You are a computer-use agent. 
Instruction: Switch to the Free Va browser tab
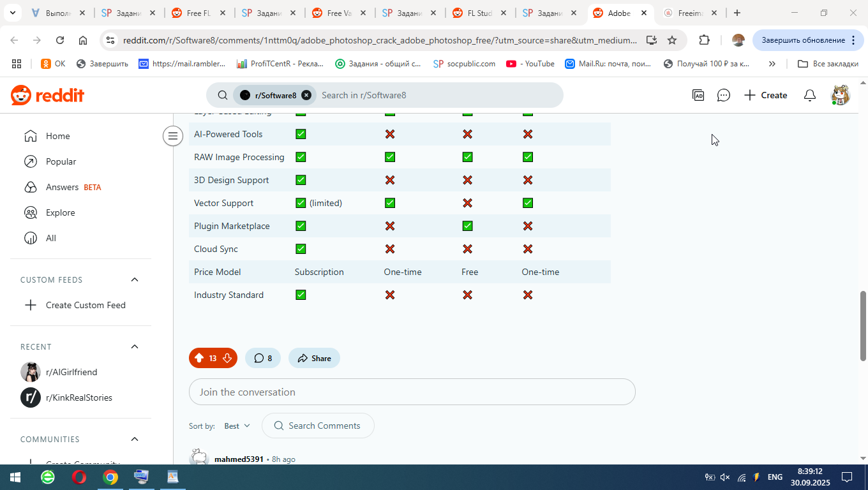pos(340,13)
